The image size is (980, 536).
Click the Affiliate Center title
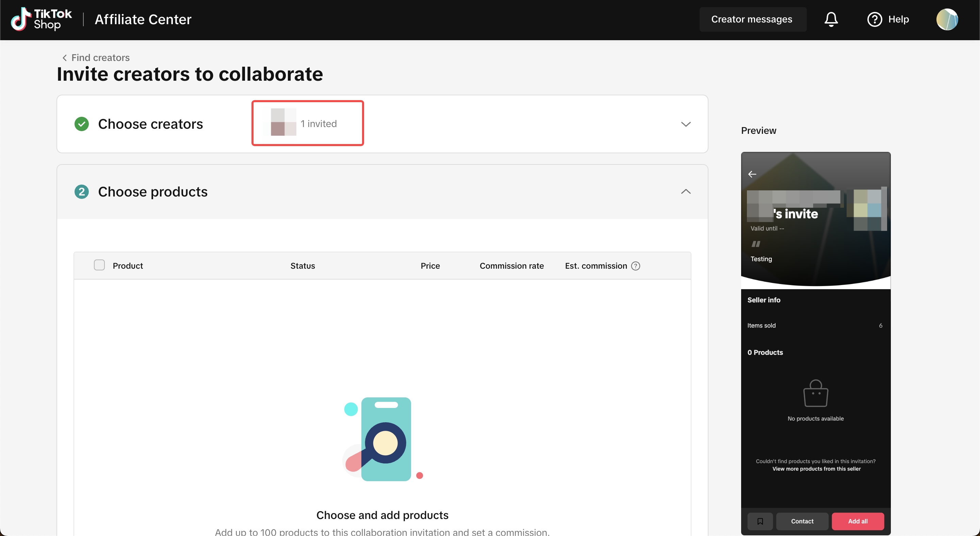click(143, 19)
